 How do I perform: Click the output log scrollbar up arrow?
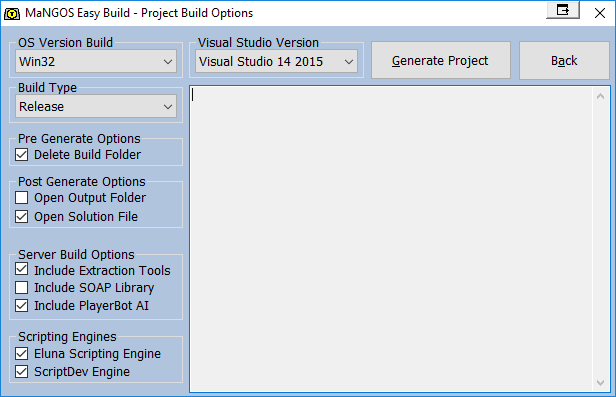tap(600, 96)
